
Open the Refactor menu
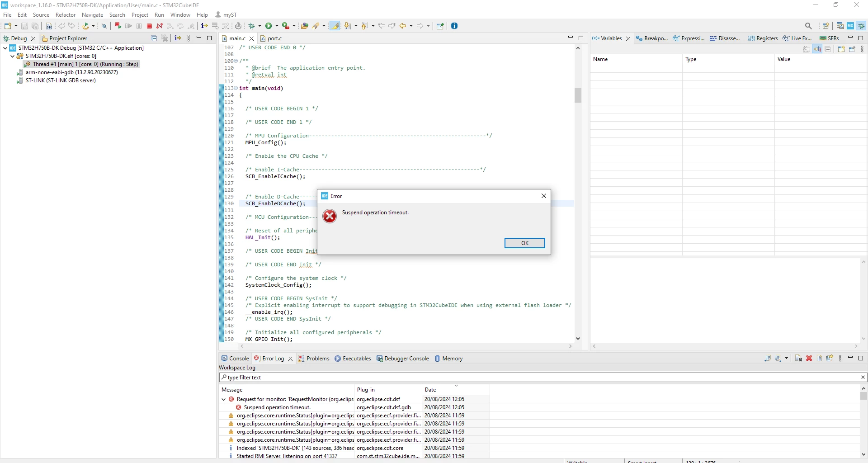pos(66,15)
